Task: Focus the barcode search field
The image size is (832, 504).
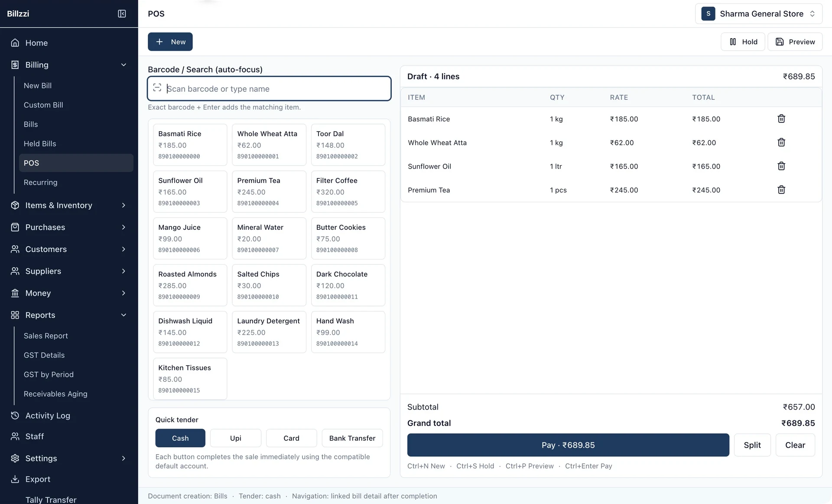Action: pos(269,89)
